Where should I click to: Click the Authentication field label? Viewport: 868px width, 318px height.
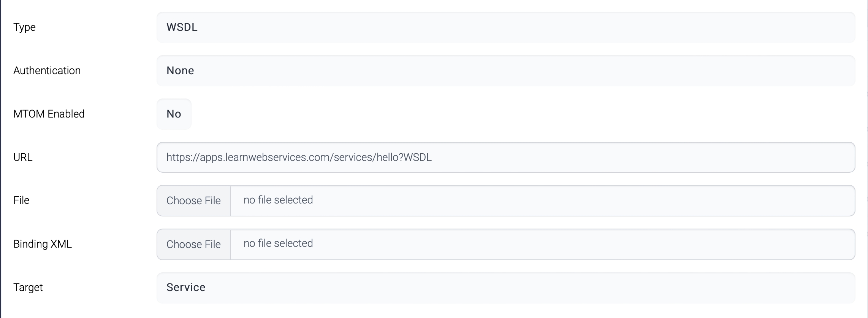pos(47,71)
